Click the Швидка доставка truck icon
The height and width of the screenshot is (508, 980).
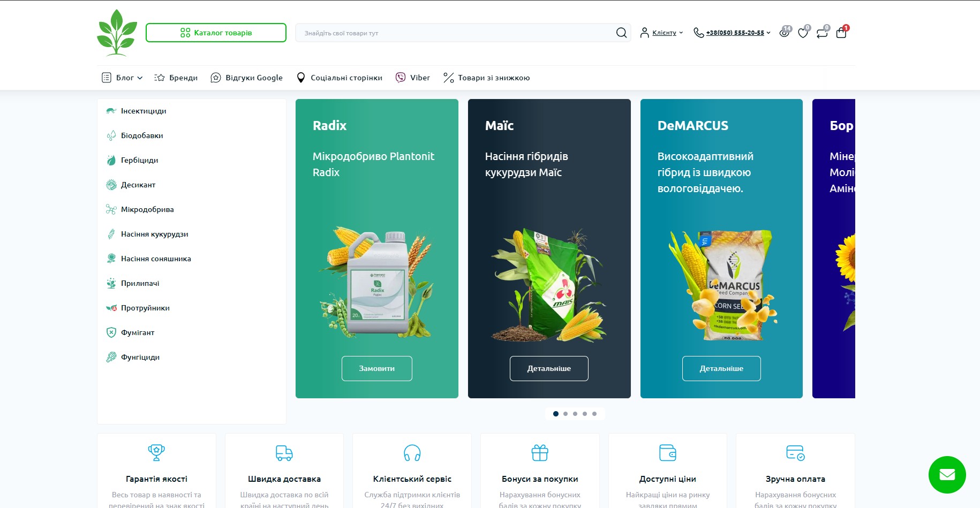284,453
